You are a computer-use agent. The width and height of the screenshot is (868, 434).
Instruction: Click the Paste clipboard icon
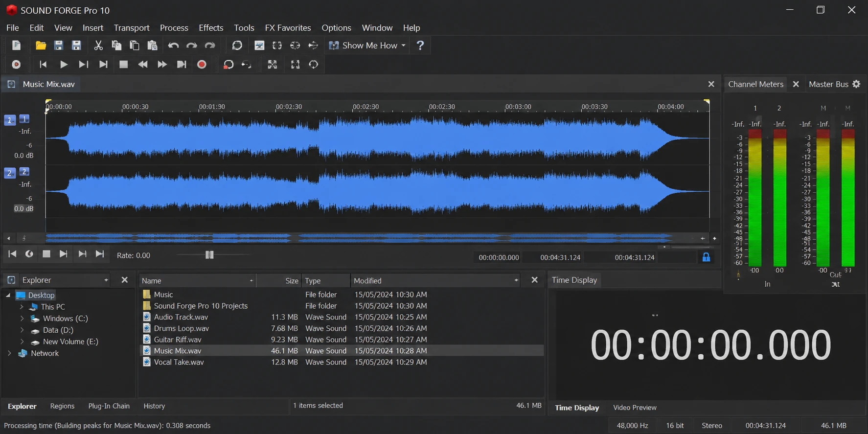(153, 46)
